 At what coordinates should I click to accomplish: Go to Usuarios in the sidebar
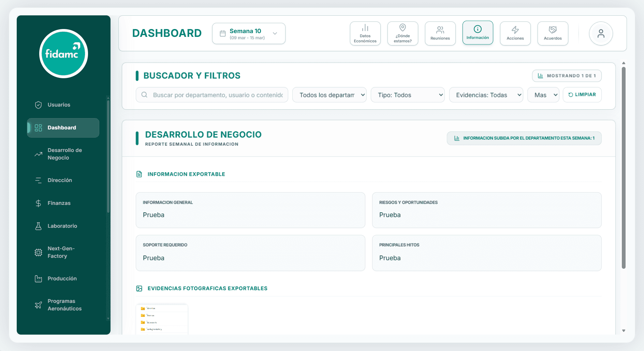point(63,105)
